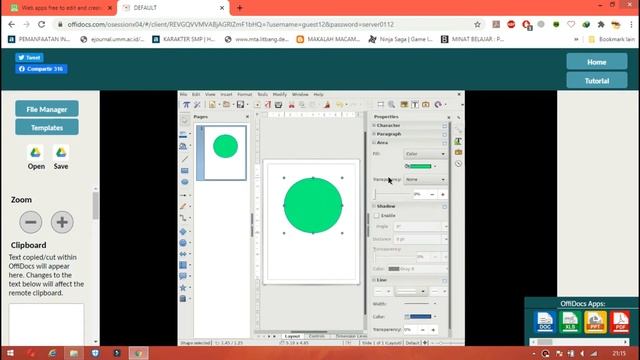Click the New document toolbar icon
Viewport: 640px width, 360px height.
pos(212,104)
